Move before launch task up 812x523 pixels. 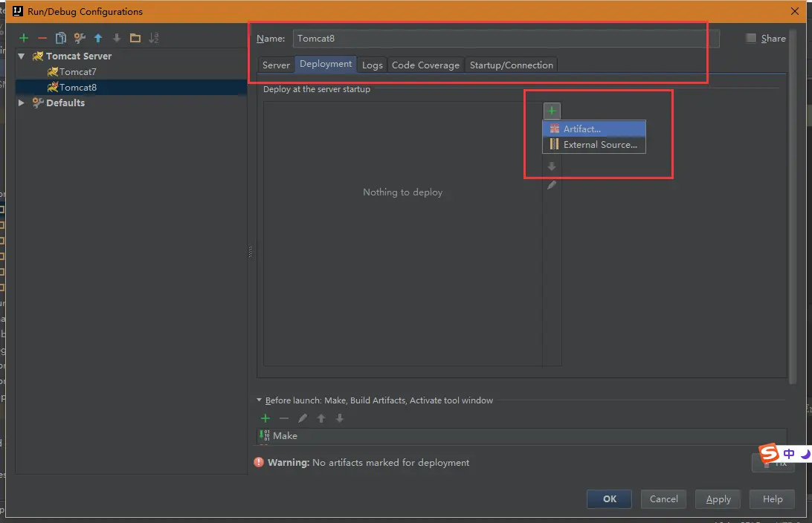321,418
